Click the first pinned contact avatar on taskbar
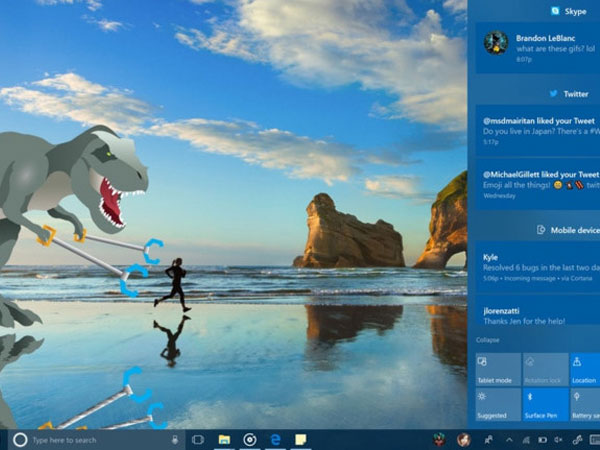Screen dimensions: 600x450 click(439, 440)
